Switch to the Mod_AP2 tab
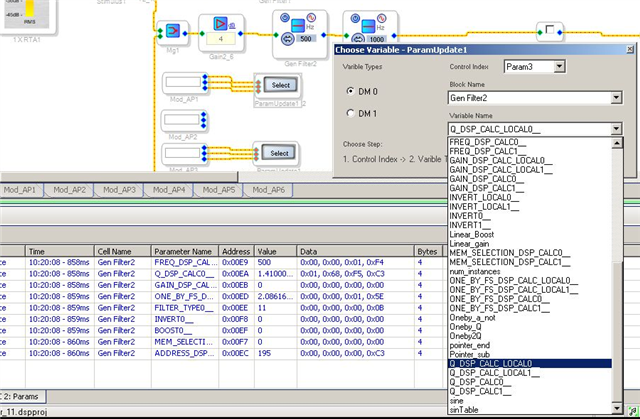Image resolution: width=640 pixels, height=419 pixels. tap(69, 190)
